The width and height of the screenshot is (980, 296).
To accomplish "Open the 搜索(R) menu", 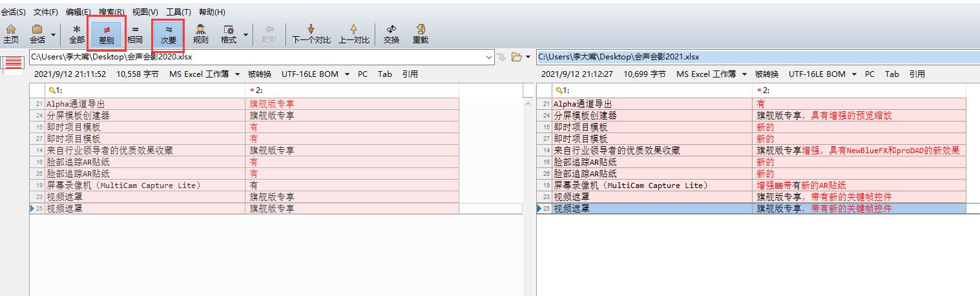I will click(x=112, y=12).
